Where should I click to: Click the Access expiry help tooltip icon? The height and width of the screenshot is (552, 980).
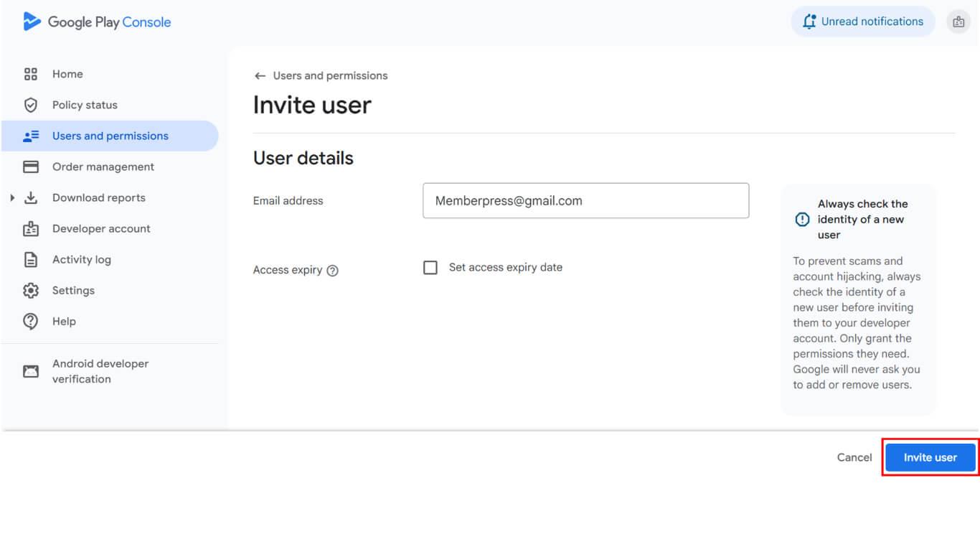[x=332, y=271]
